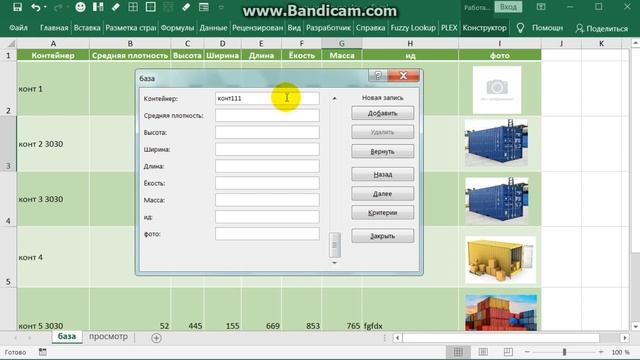Switch to the Вставка ribbon tab

coord(87,28)
